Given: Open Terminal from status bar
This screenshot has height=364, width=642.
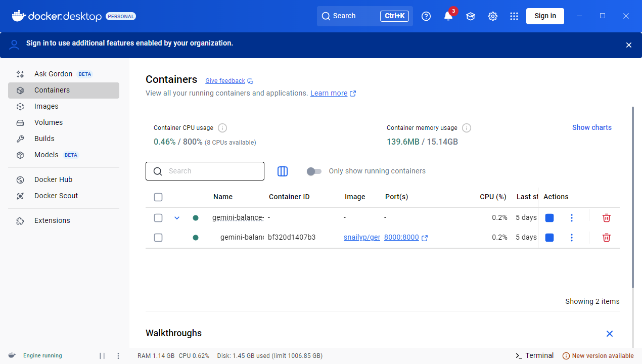Looking at the screenshot, I should tap(534, 356).
